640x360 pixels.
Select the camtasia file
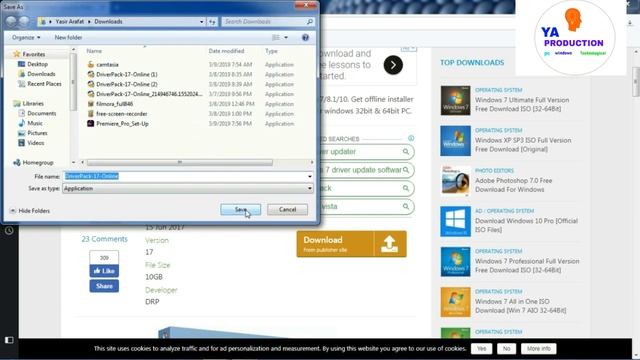(107, 64)
